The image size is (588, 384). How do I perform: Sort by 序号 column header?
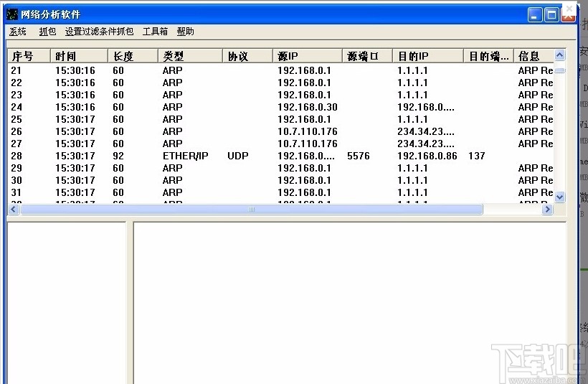29,56
